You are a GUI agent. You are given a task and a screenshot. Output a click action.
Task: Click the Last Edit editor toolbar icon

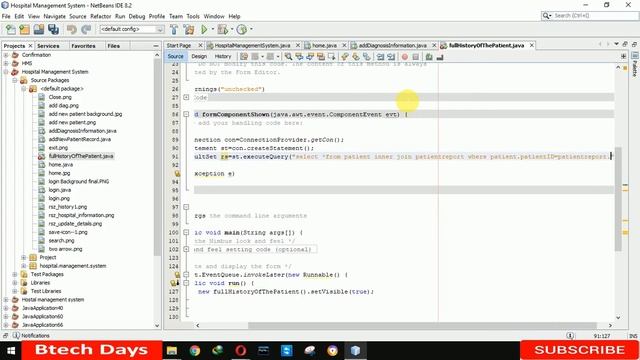tap(244, 57)
